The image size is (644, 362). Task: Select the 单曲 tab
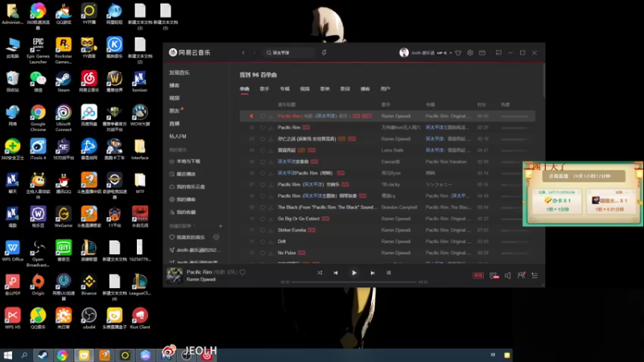pyautogui.click(x=245, y=89)
